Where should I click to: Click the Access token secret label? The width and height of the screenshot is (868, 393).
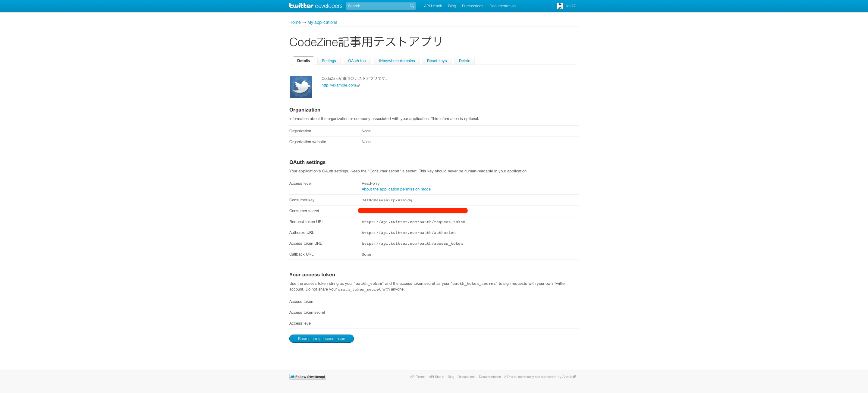pyautogui.click(x=307, y=313)
